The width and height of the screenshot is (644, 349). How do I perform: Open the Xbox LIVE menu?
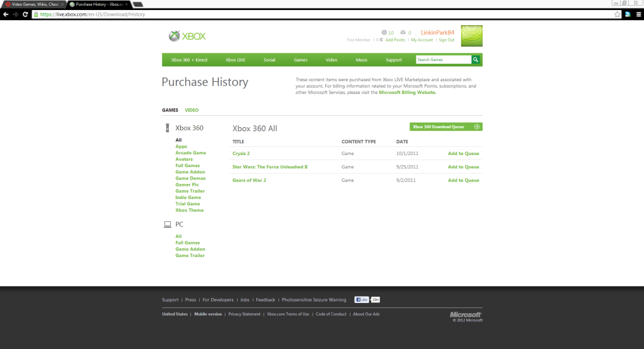click(235, 60)
